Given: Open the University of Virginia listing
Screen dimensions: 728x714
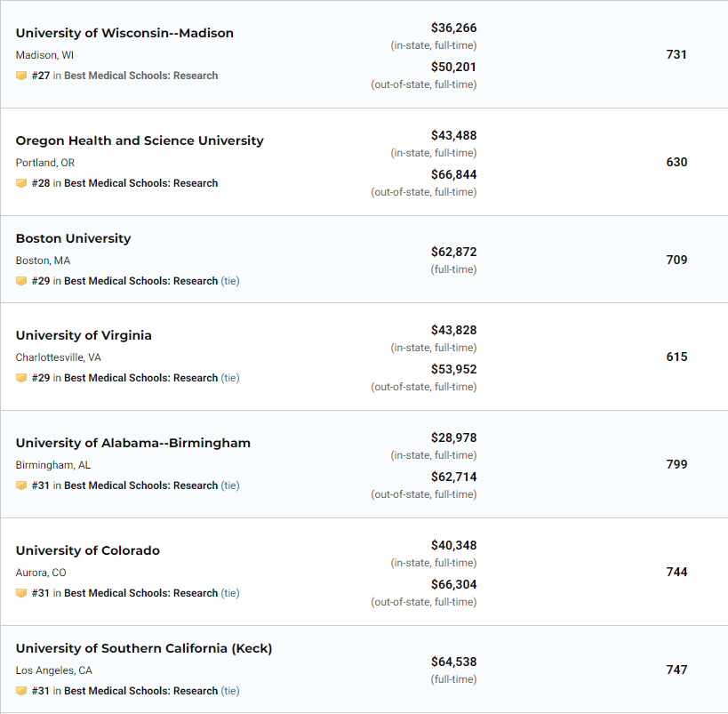Looking at the screenshot, I should (x=84, y=335).
